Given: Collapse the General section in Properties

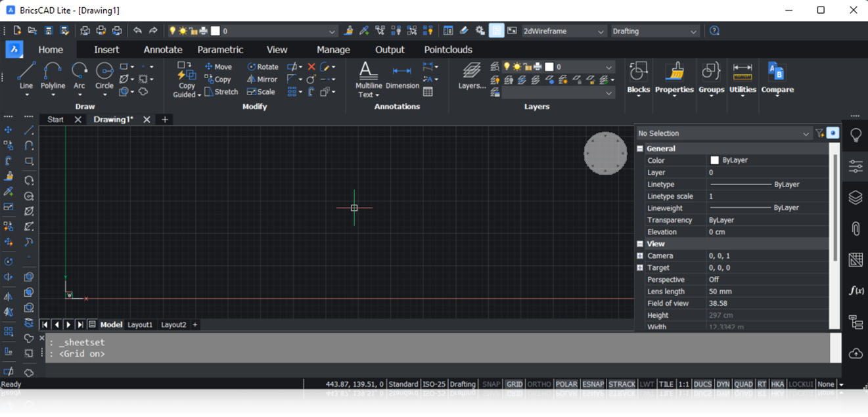Looking at the screenshot, I should (640, 149).
